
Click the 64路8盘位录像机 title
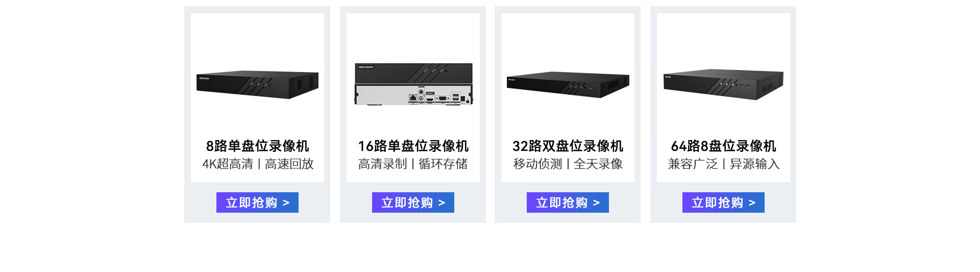[723, 146]
